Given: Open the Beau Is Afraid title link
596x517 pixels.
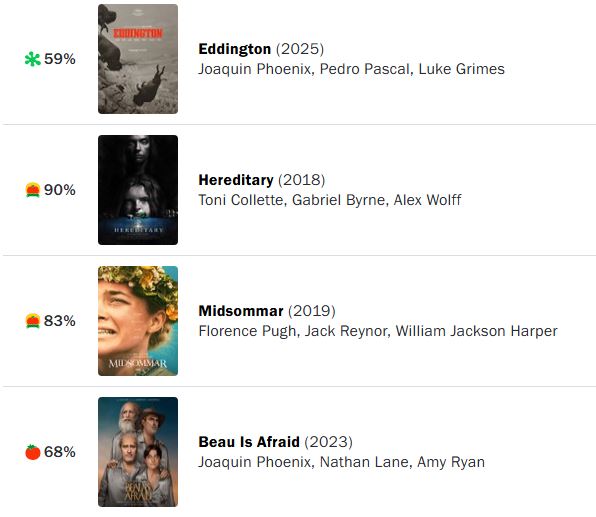Looking at the screenshot, I should pyautogui.click(x=249, y=442).
